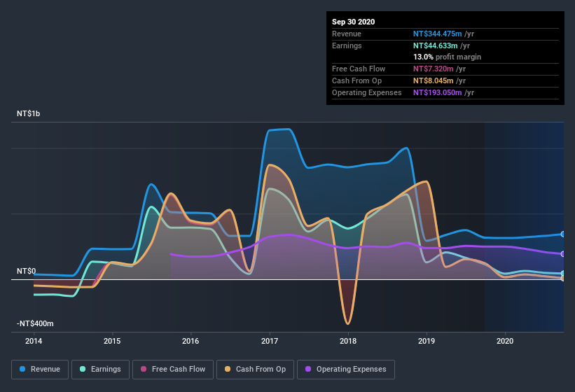Click the Operating Expenses legend button
The height and width of the screenshot is (392, 575).
point(345,369)
